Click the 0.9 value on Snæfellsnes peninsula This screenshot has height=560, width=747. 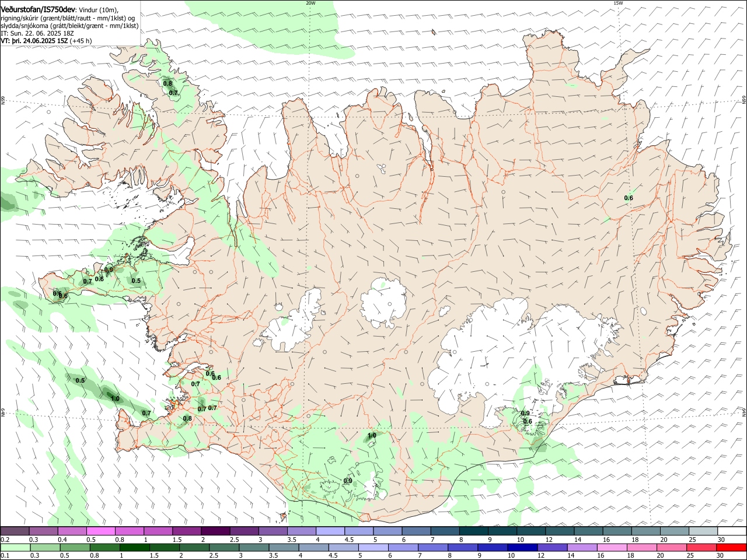[109, 269]
